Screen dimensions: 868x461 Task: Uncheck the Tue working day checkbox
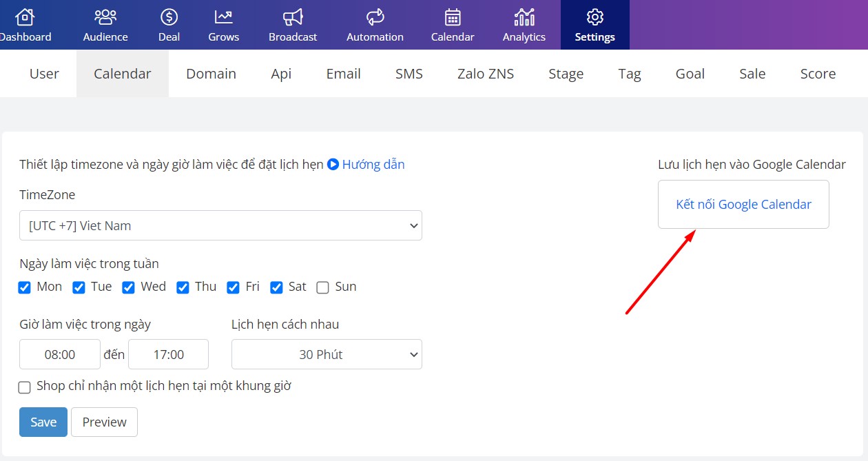point(79,287)
